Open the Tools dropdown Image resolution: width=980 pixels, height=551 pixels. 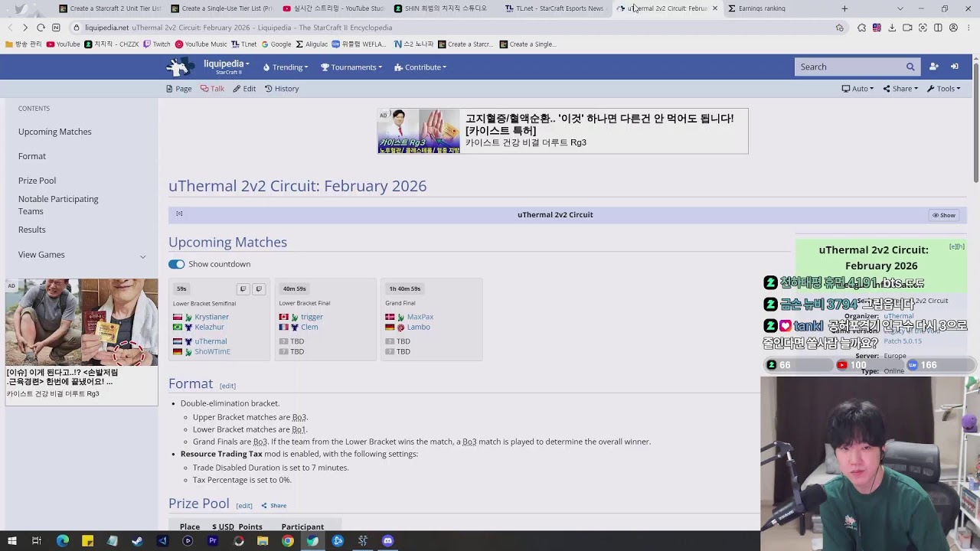(x=943, y=89)
